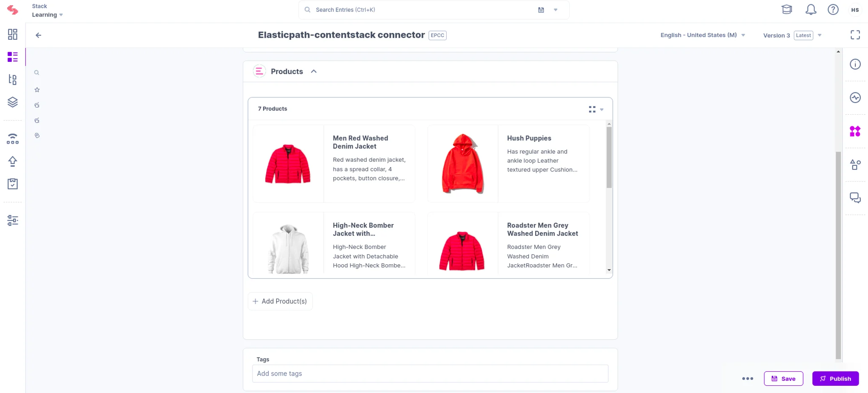Select the Hush Puppies red hoodie image
868x393 pixels.
pyautogui.click(x=462, y=164)
